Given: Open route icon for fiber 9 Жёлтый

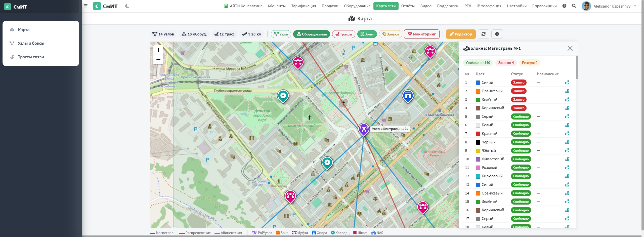Looking at the screenshot, I should point(567,150).
